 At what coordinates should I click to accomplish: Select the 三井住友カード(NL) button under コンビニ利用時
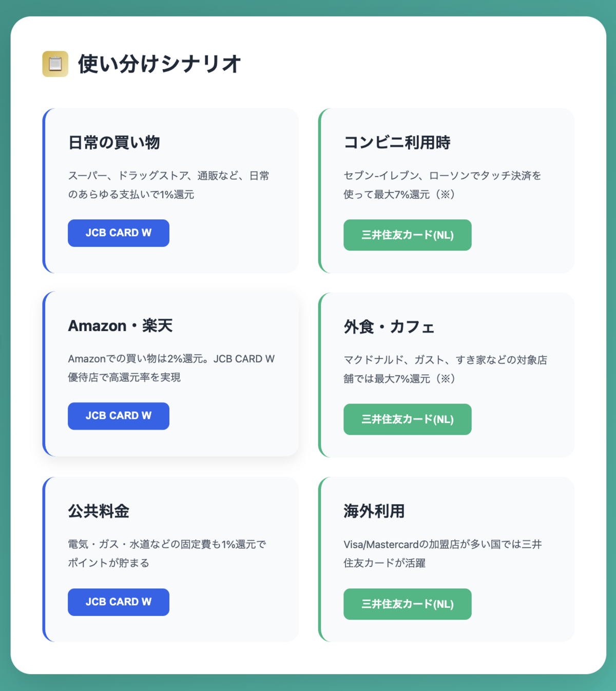407,235
